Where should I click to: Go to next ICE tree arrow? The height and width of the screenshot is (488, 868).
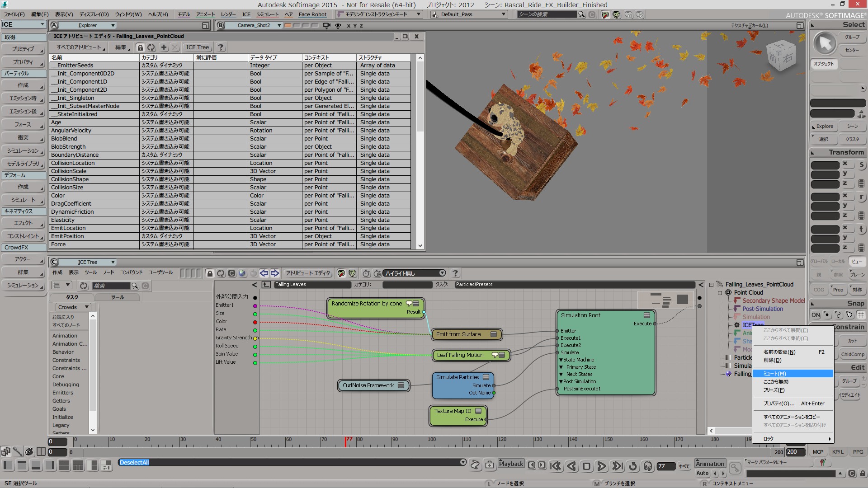pos(275,273)
